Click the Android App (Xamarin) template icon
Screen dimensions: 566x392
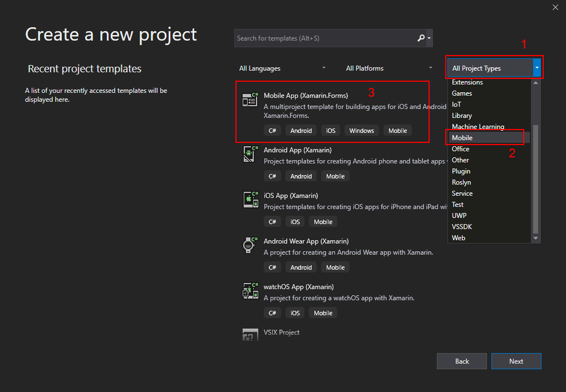(x=250, y=154)
